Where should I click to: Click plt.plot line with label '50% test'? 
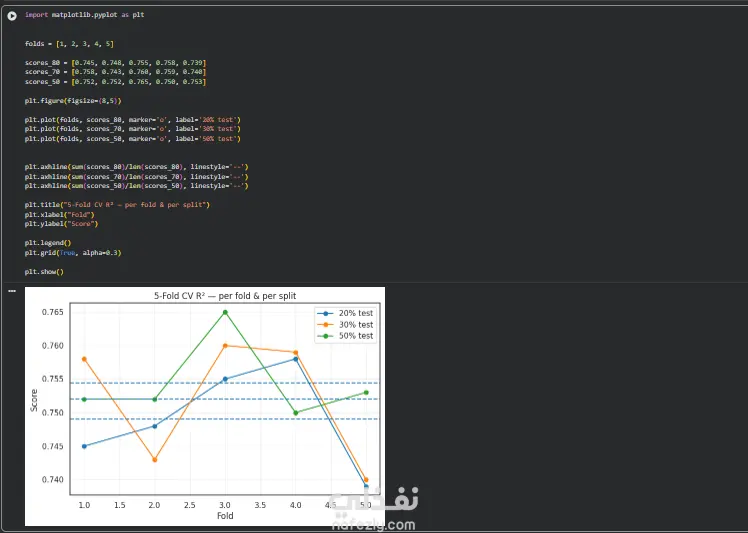[133, 138]
